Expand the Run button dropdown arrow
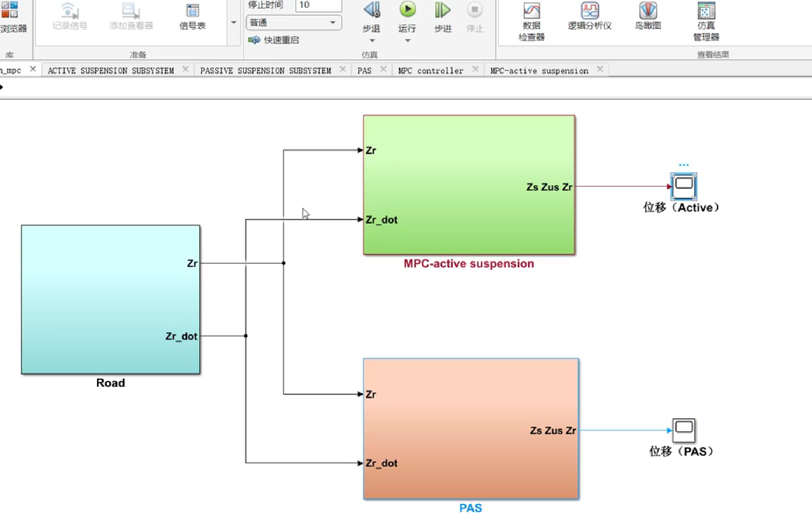Image resolution: width=812 pixels, height=518 pixels. (408, 41)
